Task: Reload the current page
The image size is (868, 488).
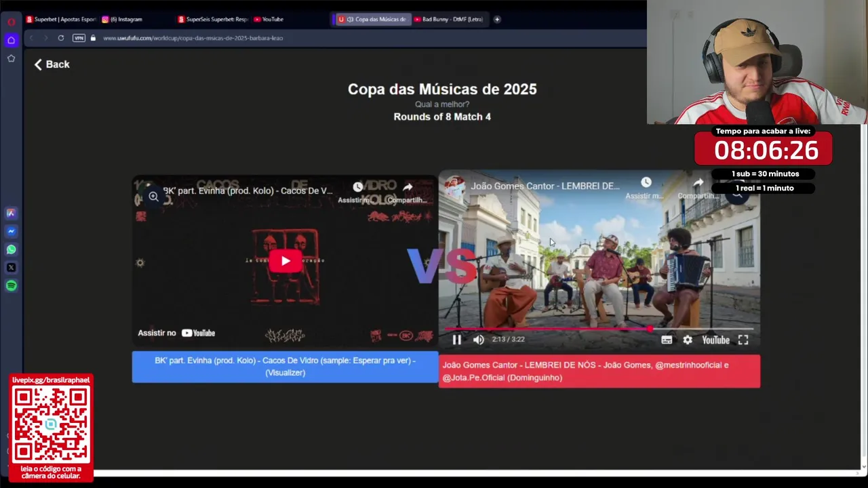Action: click(61, 38)
